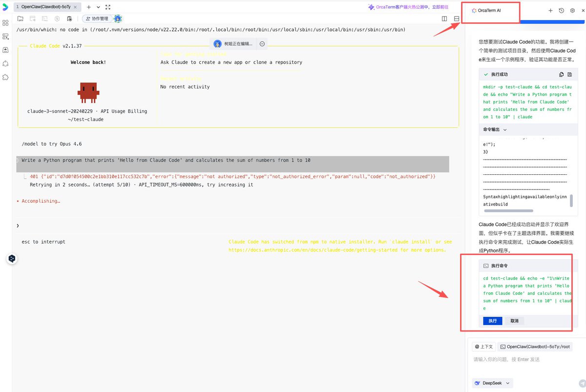Click the OpenClaw(Clawdbot)-5oTy:/root context chip
Viewport: 586px width, 392px height.
pos(535,347)
